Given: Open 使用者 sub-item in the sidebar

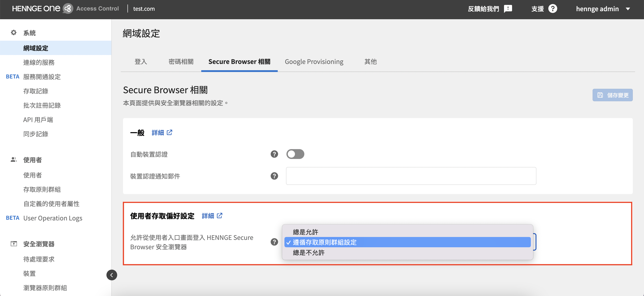Looking at the screenshot, I should [32, 175].
